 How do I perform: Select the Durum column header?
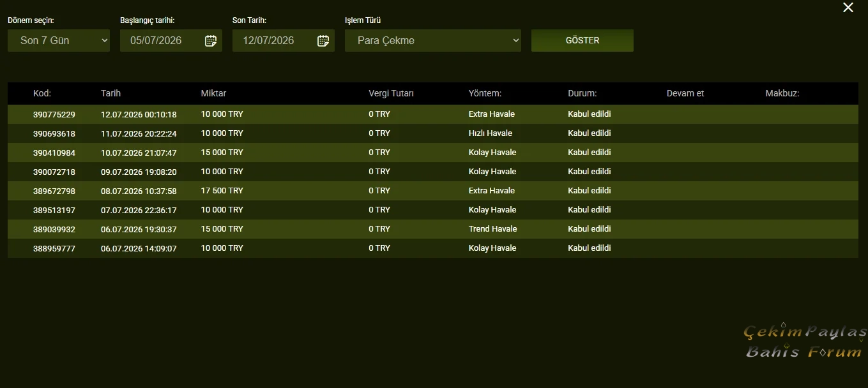[x=582, y=93]
